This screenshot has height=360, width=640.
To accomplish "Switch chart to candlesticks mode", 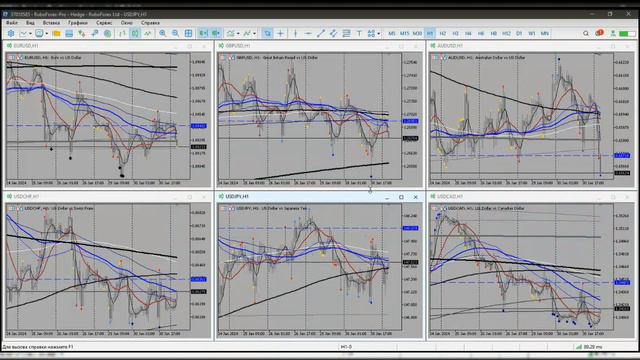I will click(x=135, y=33).
